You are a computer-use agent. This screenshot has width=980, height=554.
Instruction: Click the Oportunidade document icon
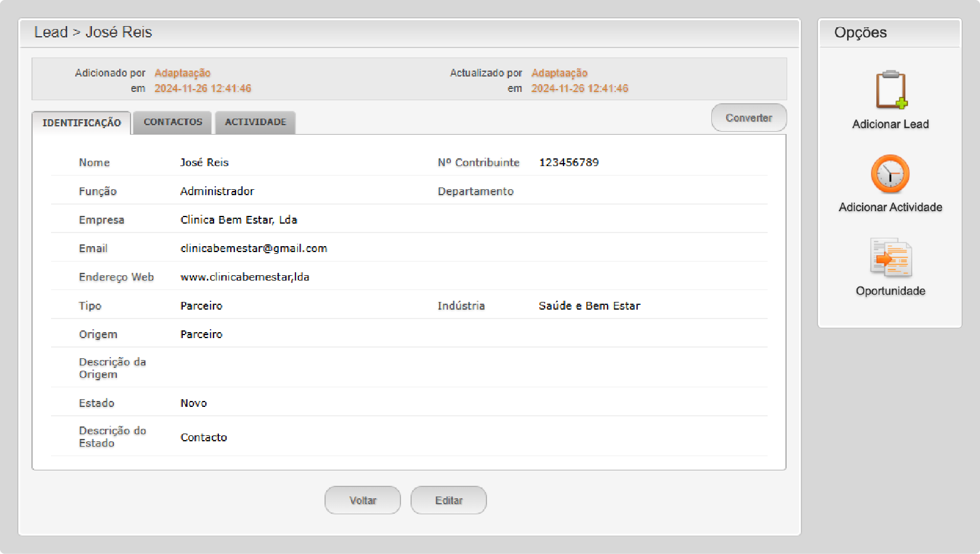(x=890, y=258)
